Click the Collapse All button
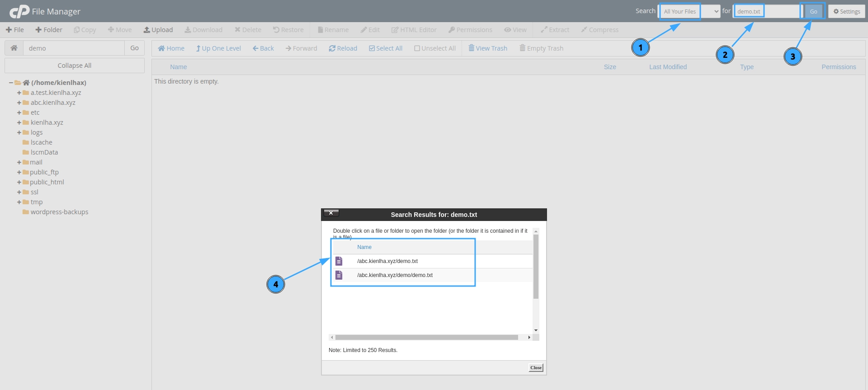868x390 pixels. [75, 66]
